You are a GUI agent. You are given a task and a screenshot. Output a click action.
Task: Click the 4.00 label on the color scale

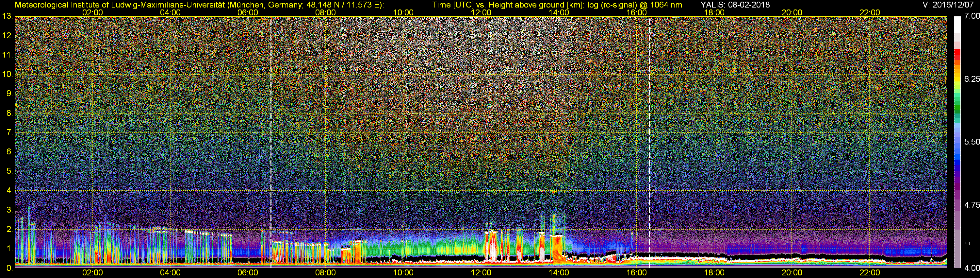(972, 268)
